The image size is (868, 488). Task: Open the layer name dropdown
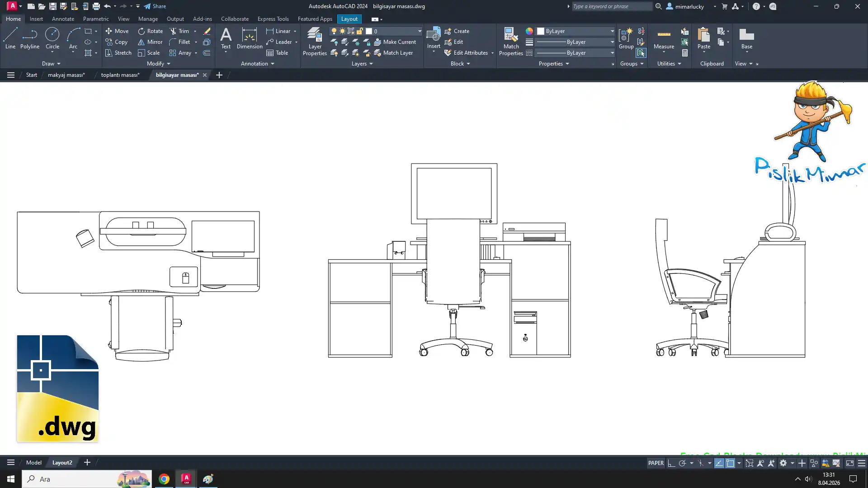(419, 31)
